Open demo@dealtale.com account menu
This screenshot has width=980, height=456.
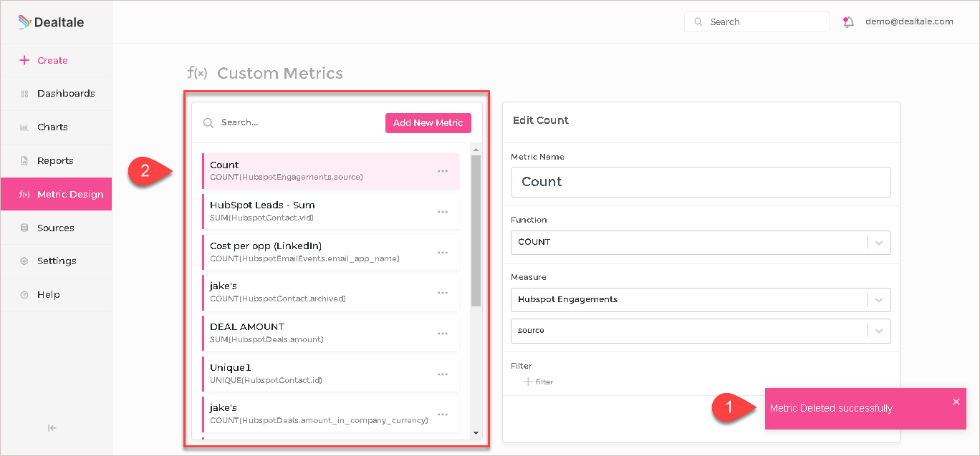(x=909, y=21)
